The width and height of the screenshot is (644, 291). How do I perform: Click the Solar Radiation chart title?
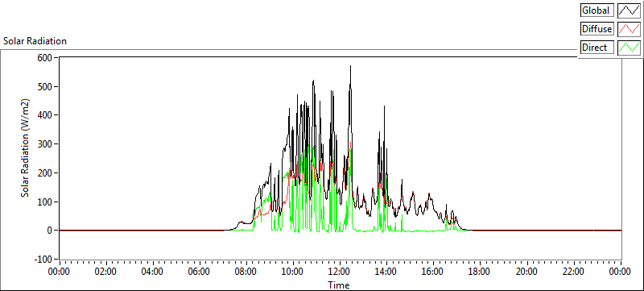coord(35,41)
